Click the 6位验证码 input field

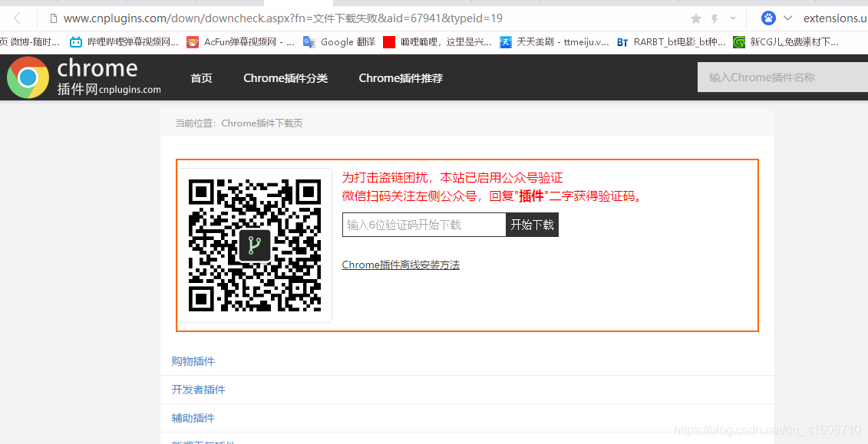424,225
